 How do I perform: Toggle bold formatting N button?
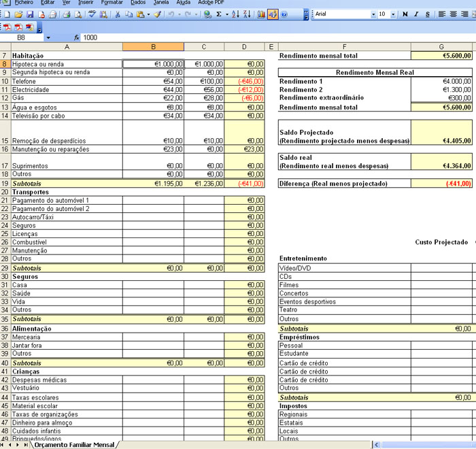(405, 14)
